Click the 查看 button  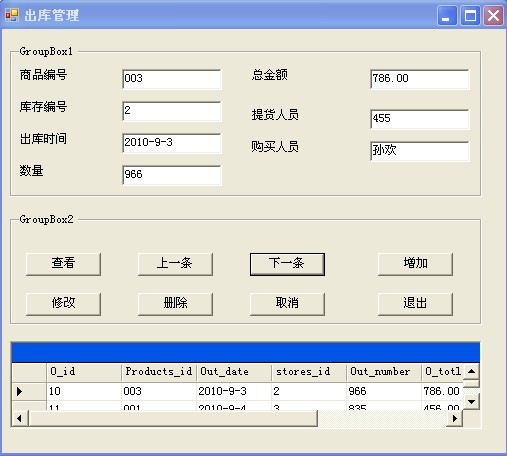pos(63,264)
